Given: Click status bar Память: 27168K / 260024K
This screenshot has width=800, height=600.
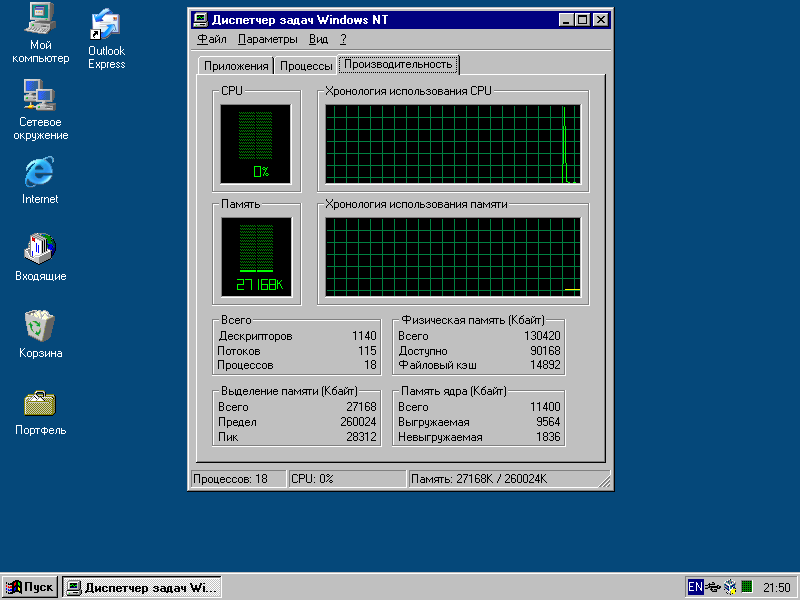Looking at the screenshot, I should 479,479.
